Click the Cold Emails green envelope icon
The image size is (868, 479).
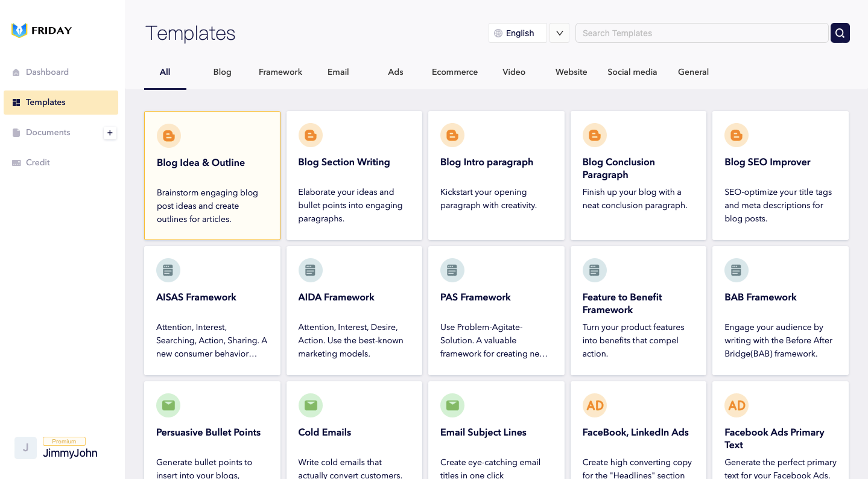[310, 405]
